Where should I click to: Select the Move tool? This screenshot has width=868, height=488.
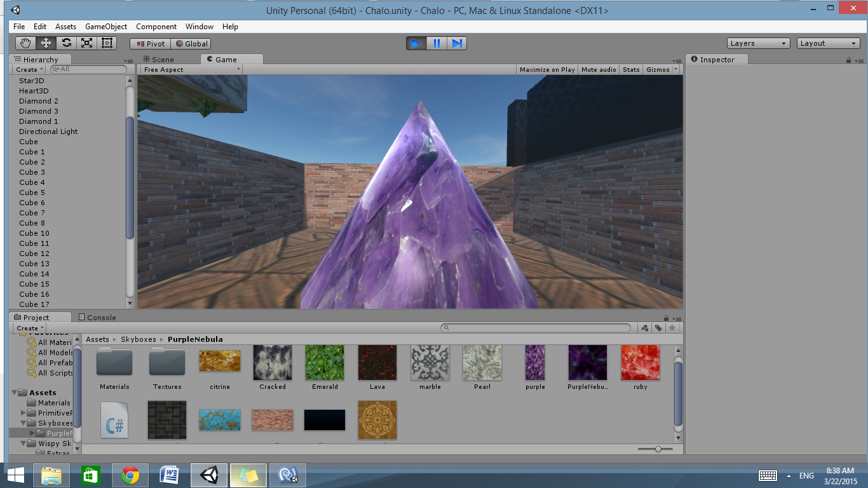tap(46, 43)
